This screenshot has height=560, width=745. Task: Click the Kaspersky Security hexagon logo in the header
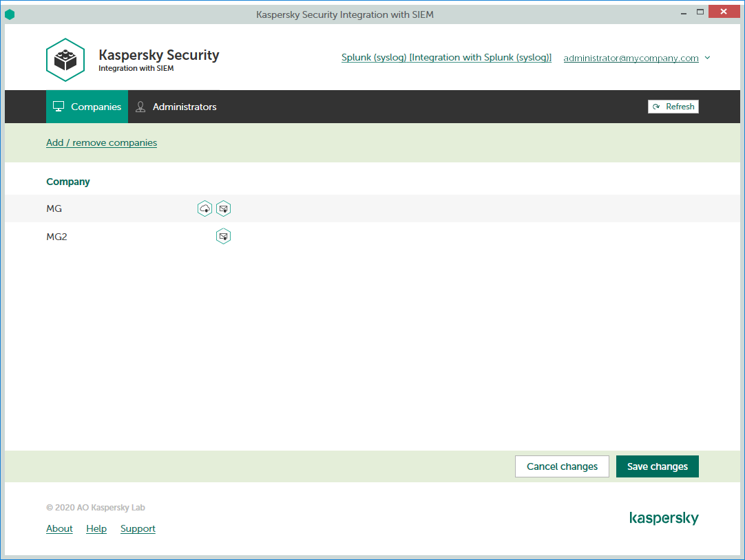(x=65, y=60)
